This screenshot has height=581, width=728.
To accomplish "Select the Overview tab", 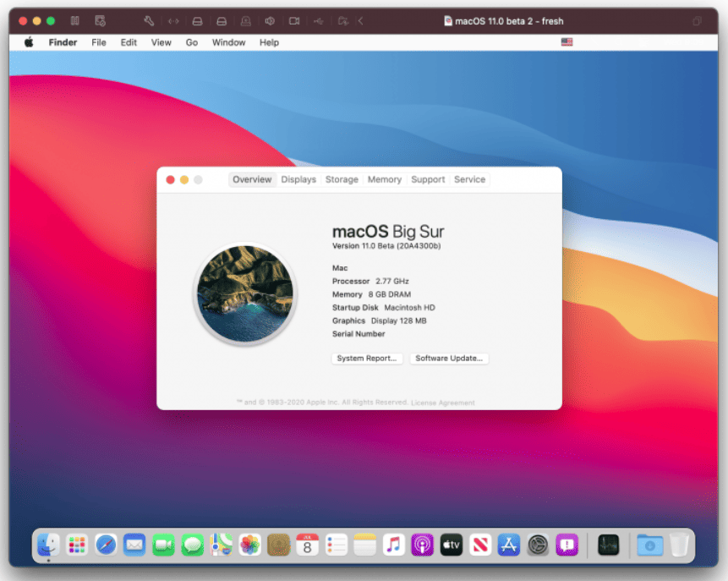I will pos(252,179).
